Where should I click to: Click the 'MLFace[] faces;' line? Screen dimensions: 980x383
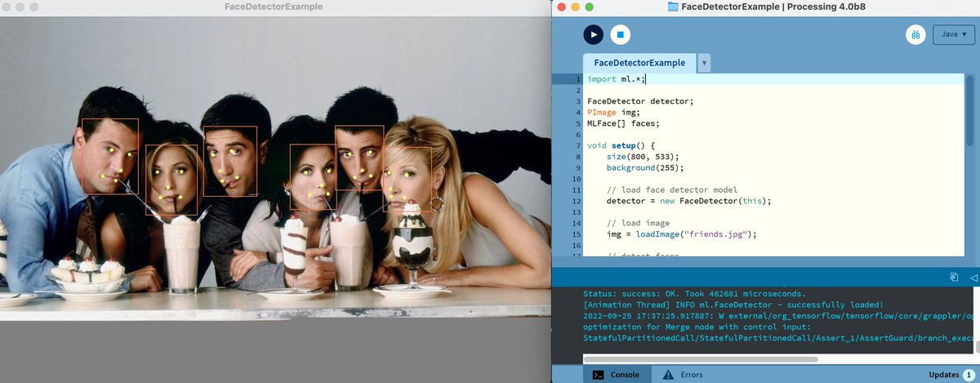tap(623, 123)
